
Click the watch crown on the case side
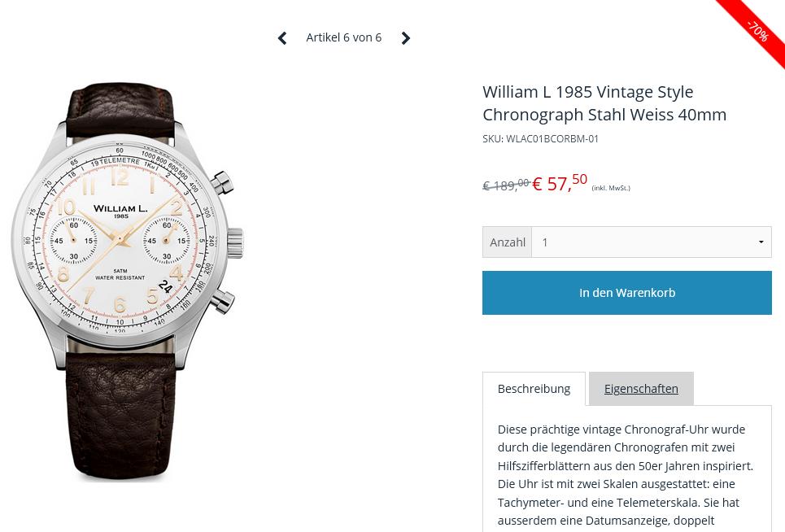pyautogui.click(x=236, y=242)
